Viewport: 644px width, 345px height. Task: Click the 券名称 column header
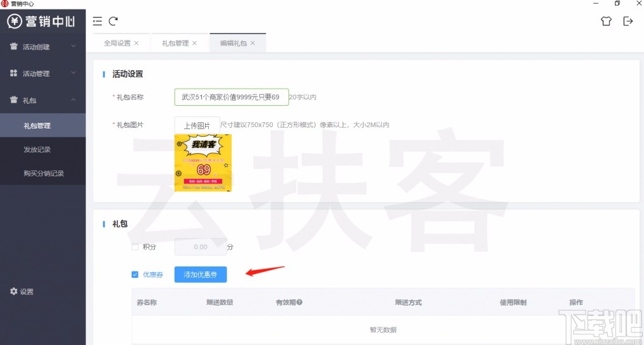[147, 302]
